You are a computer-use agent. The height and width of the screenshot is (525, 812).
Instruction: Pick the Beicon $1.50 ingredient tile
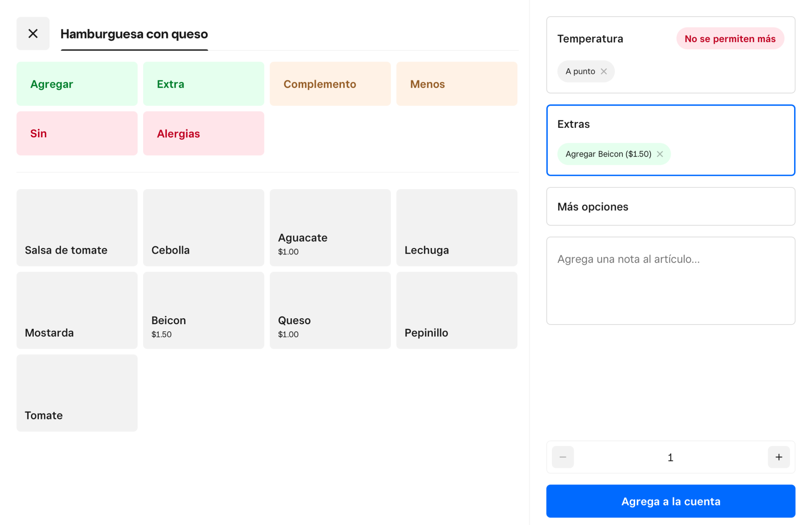(x=203, y=310)
